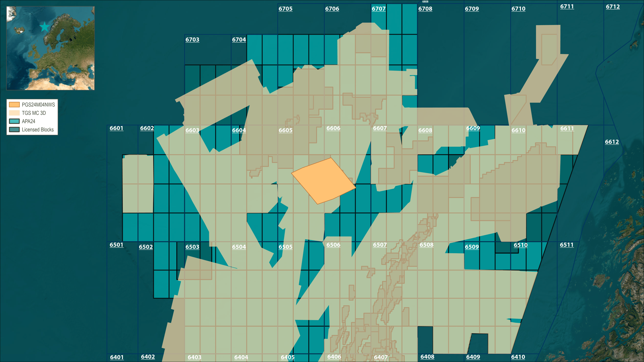Screen dimensions: 644x362
Task: Click quadrant label 6606
Action: [x=333, y=128]
